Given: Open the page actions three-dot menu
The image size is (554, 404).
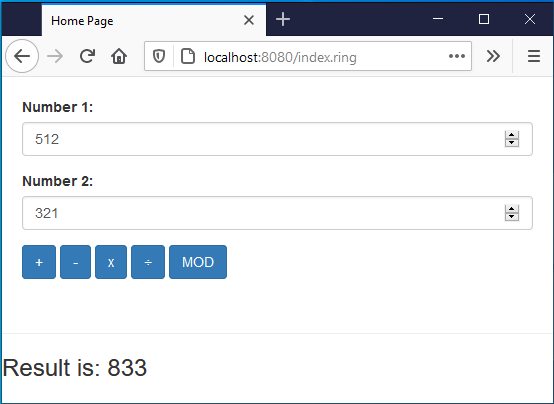Looking at the screenshot, I should (x=457, y=56).
